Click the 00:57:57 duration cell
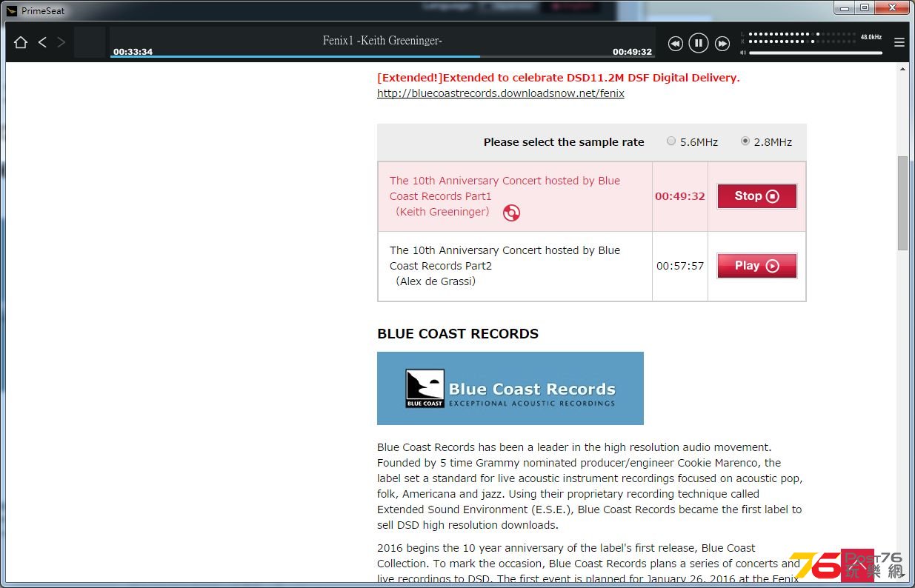 pos(680,266)
